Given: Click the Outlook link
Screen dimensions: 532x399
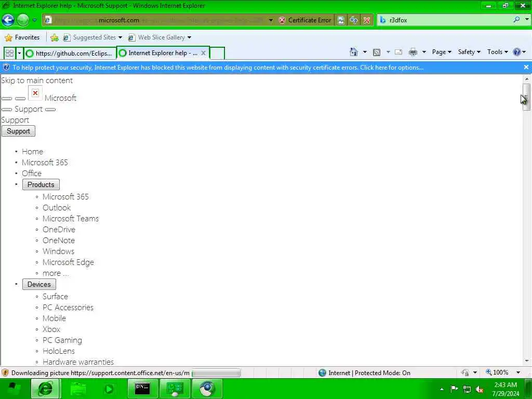Looking at the screenshot, I should [x=57, y=208].
